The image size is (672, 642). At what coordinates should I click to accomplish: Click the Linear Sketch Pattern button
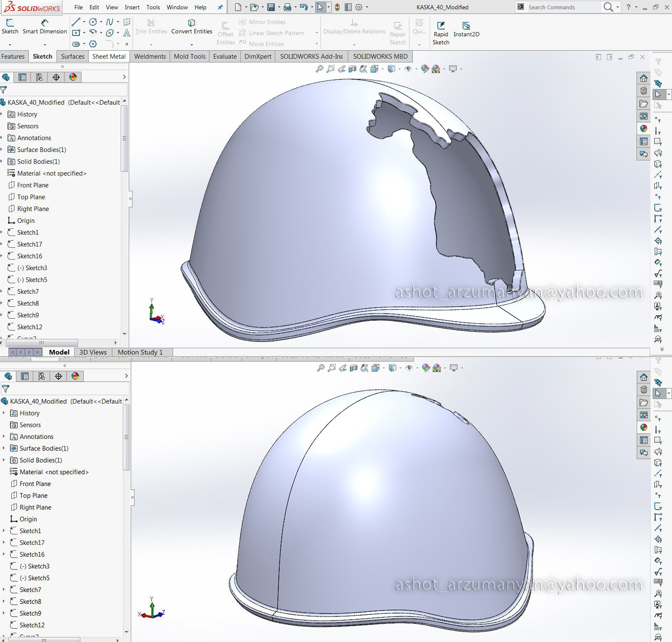[271, 33]
